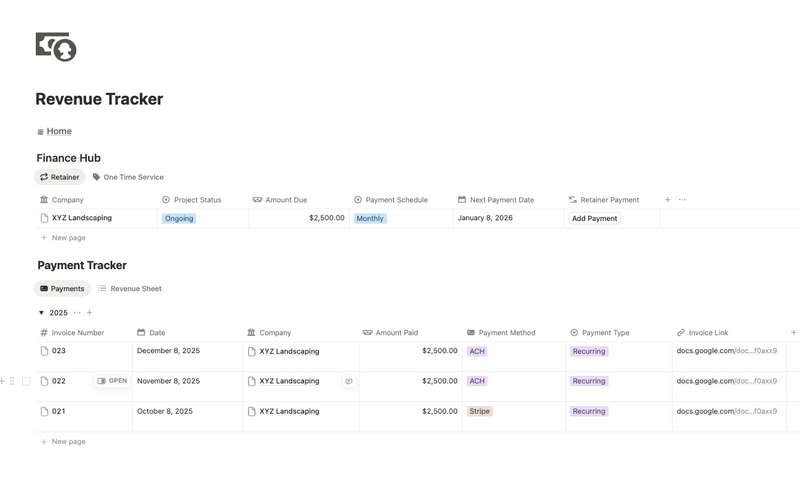Open Payment Method column header menu
Screen dimensions: 800x486
506,333
